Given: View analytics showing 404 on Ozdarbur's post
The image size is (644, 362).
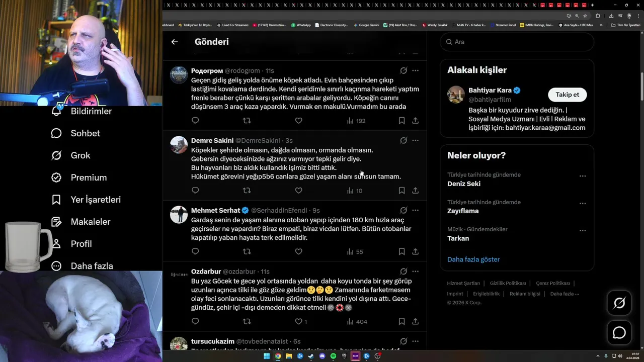Looking at the screenshot, I should point(357,321).
